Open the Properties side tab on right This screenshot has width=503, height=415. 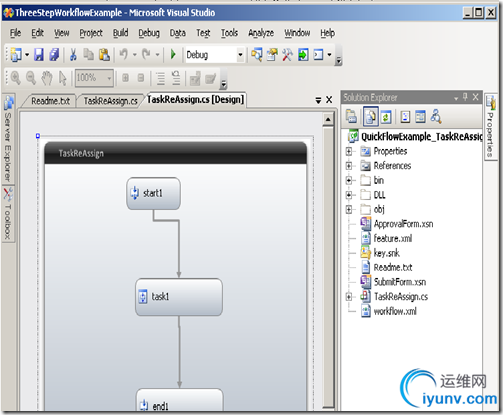(490, 127)
